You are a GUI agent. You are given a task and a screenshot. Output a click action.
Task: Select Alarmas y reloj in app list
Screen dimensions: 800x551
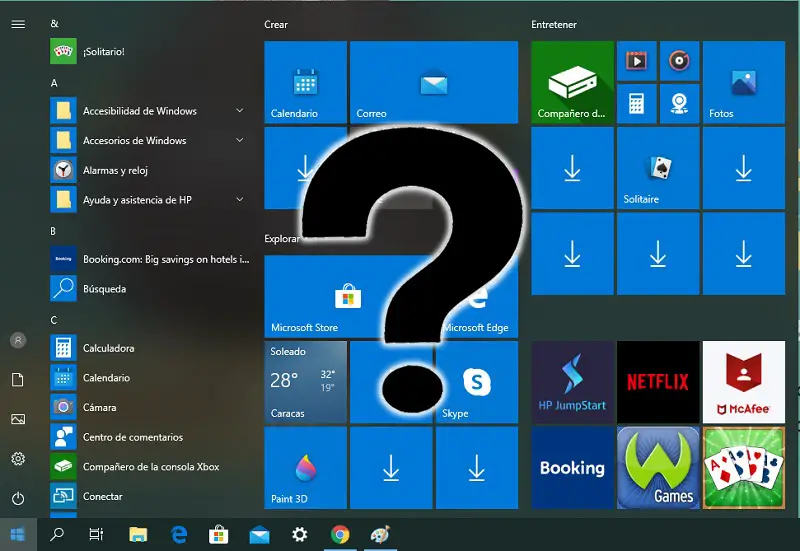(115, 170)
